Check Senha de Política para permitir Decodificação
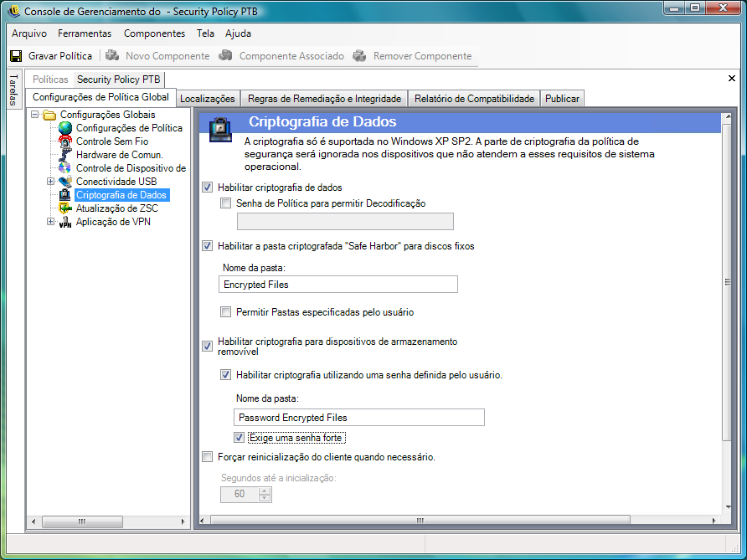 225,203
